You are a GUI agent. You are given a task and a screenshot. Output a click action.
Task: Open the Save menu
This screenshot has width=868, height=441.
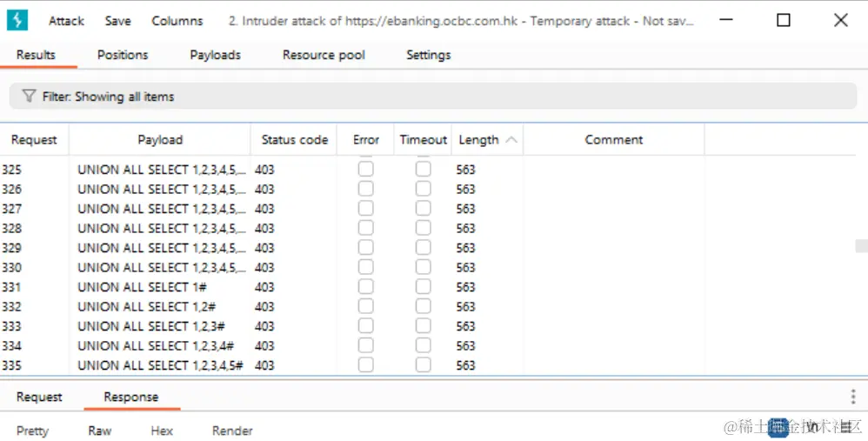pyautogui.click(x=118, y=21)
